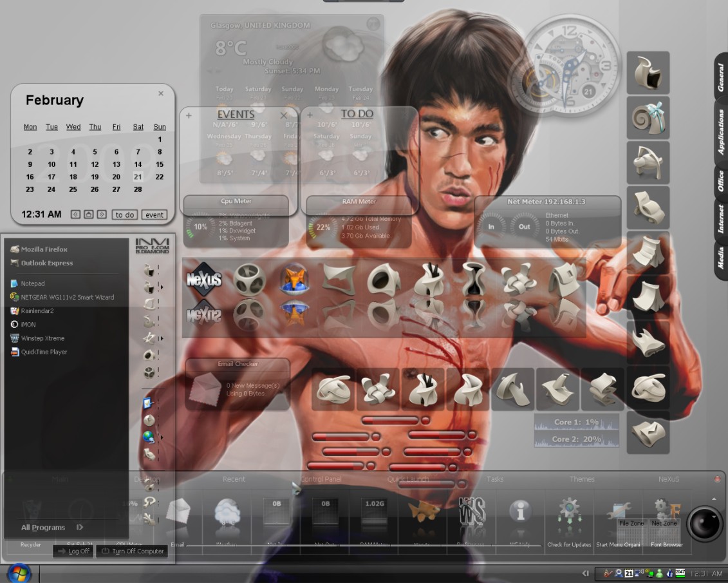Click the Turn Off Computer button

pos(133,551)
